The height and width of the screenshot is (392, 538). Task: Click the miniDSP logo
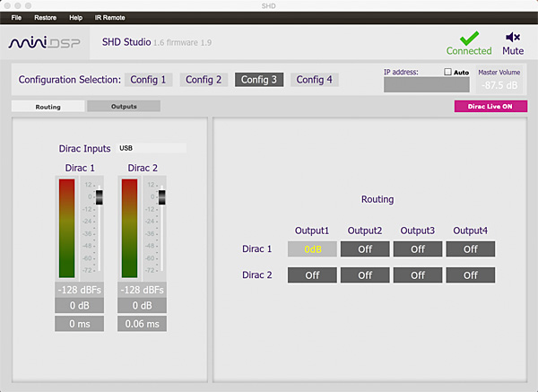tap(44, 42)
